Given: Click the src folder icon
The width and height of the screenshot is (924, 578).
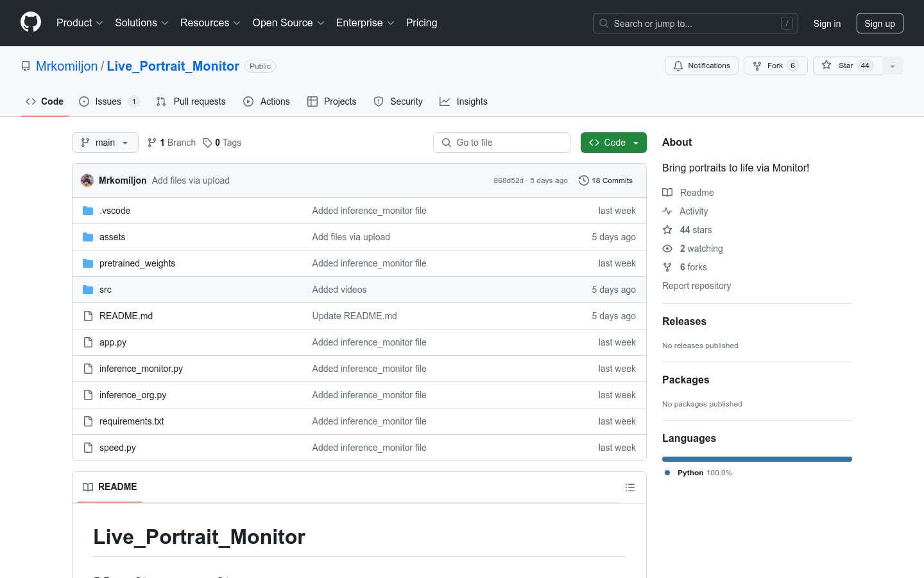Looking at the screenshot, I should tap(88, 290).
